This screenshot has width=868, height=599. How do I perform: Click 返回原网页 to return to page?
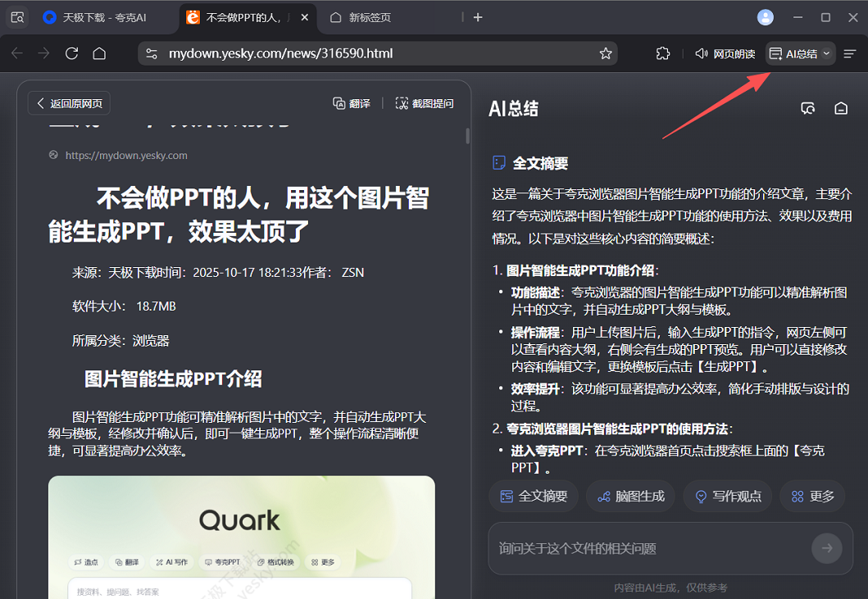69,103
